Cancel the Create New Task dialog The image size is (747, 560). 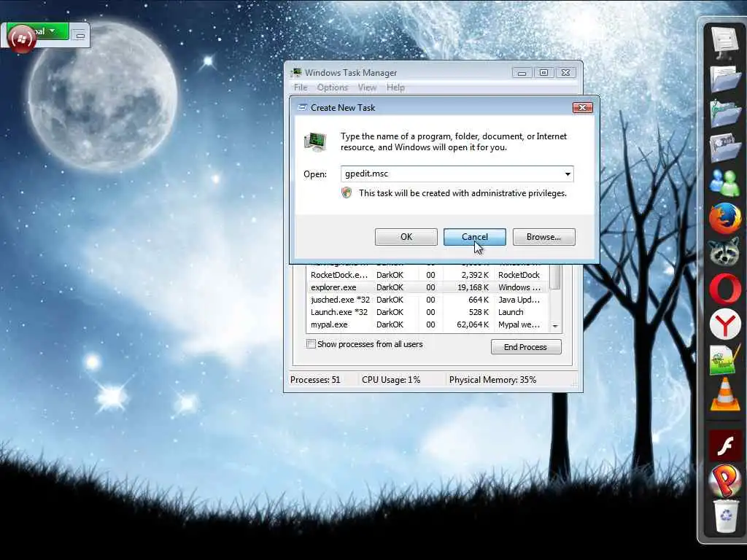coord(474,237)
